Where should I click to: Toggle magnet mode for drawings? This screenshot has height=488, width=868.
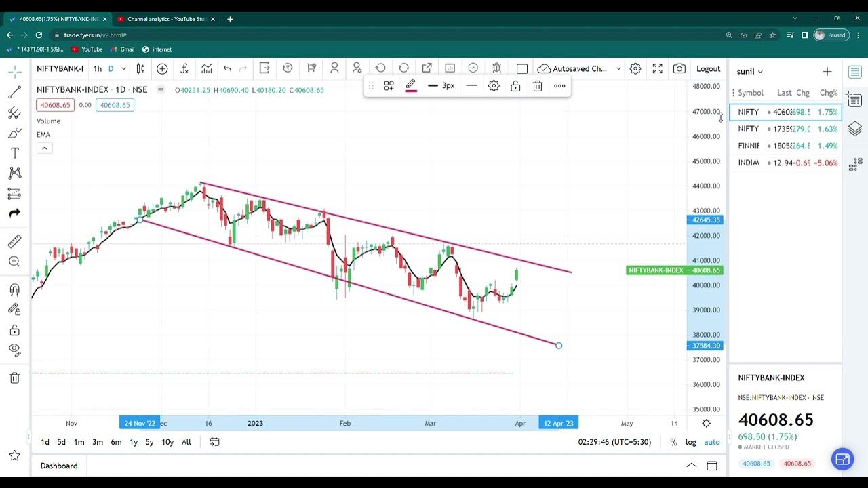(x=14, y=289)
